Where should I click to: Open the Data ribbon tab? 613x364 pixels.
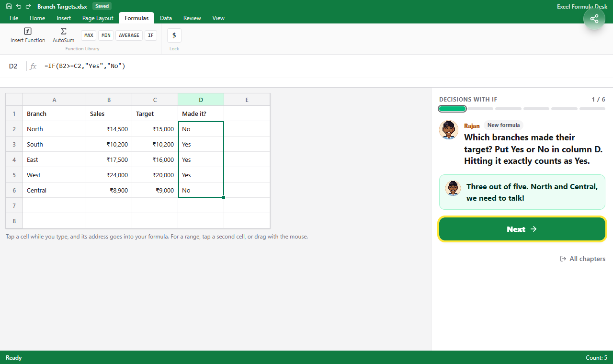coord(166,18)
